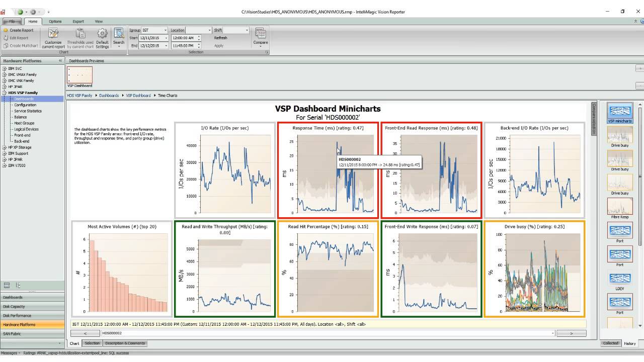Click the Create Report icon
This screenshot has width=644, height=362.
coord(6,30)
